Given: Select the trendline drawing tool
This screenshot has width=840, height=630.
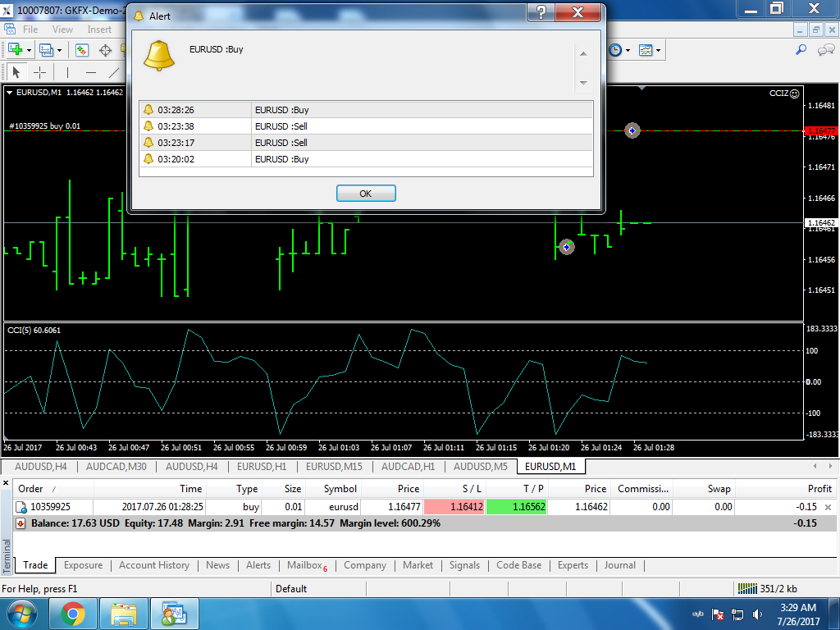Looking at the screenshot, I should (113, 72).
